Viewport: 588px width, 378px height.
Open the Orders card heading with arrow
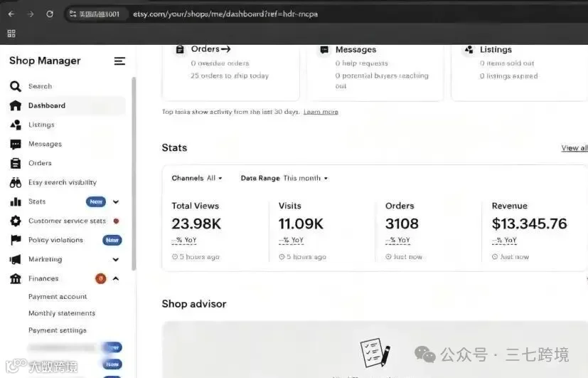(x=210, y=49)
